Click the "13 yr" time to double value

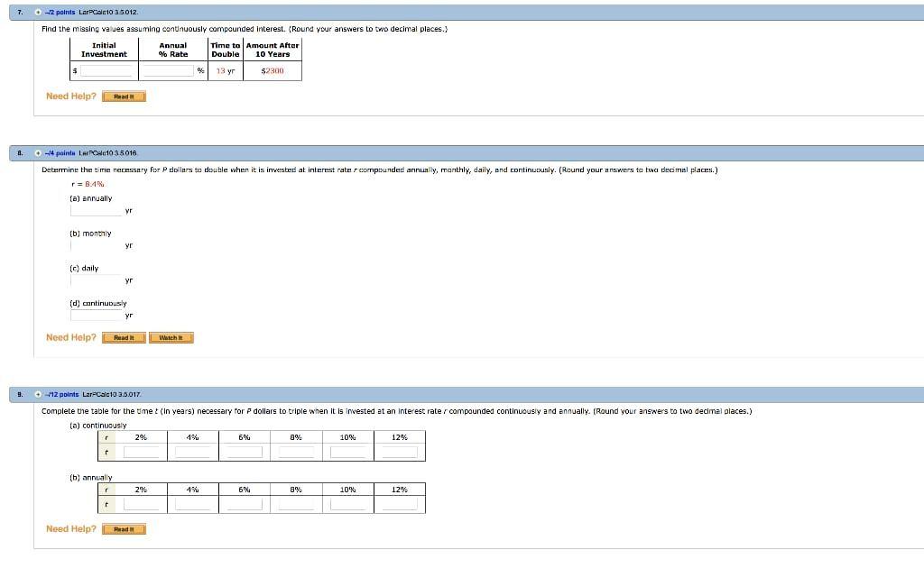pos(225,70)
